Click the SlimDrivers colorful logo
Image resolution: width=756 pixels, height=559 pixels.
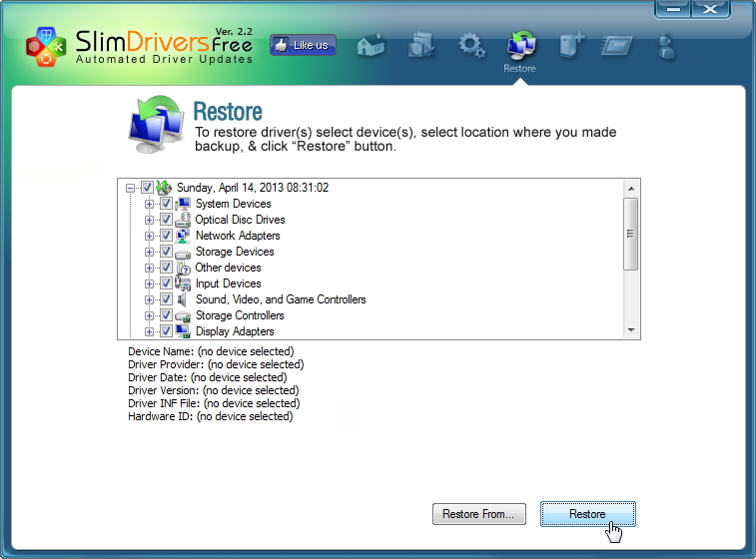46,46
